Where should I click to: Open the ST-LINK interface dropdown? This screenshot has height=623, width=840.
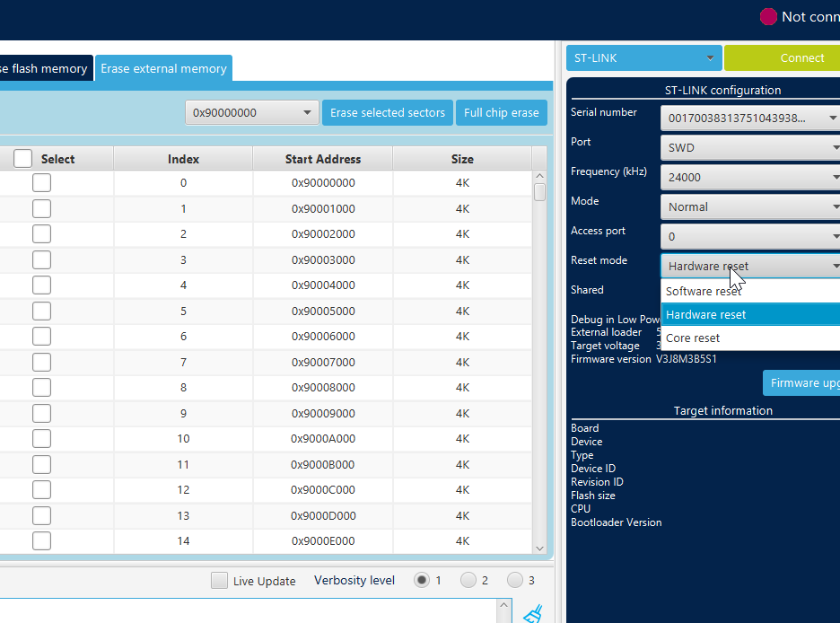point(644,57)
